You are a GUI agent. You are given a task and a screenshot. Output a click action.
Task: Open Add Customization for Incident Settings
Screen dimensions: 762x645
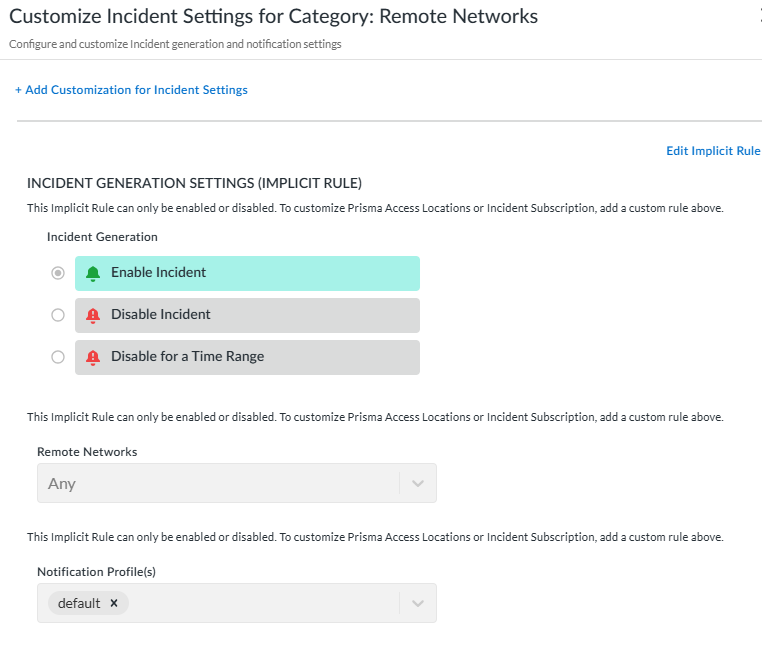pos(136,90)
